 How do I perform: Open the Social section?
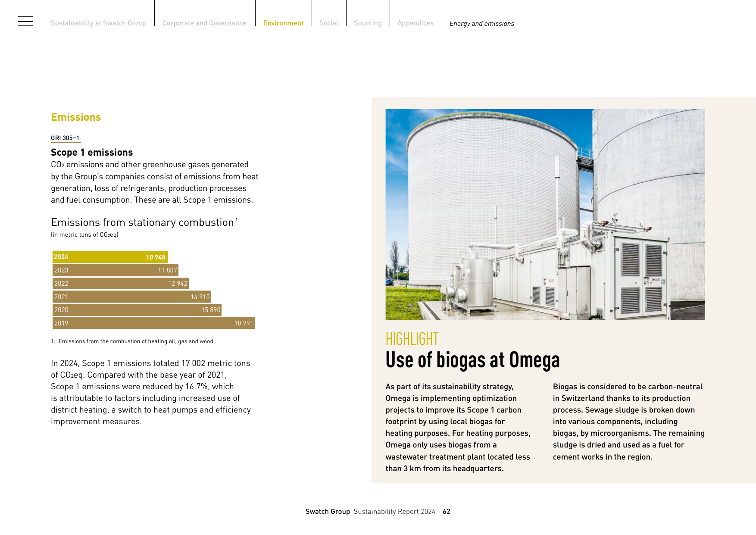(329, 23)
